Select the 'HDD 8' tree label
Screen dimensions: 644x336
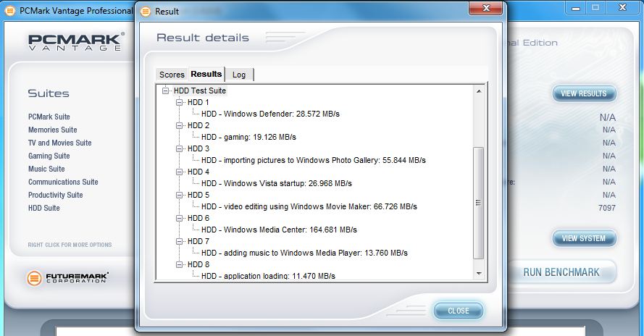tap(198, 264)
